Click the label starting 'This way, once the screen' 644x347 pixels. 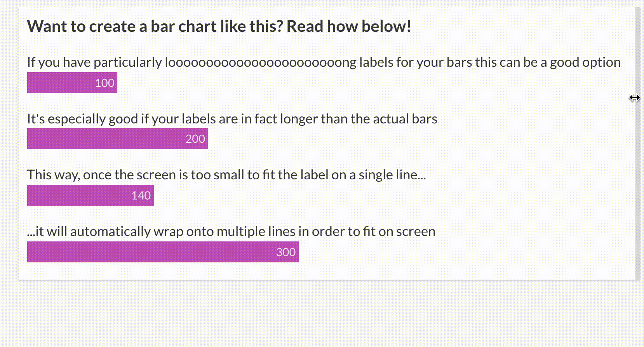tap(226, 175)
